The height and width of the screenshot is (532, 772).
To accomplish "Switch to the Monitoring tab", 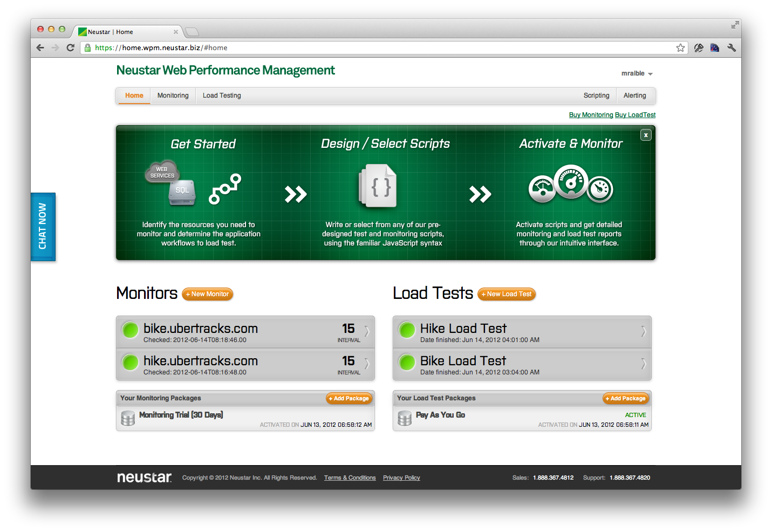I will coord(173,96).
